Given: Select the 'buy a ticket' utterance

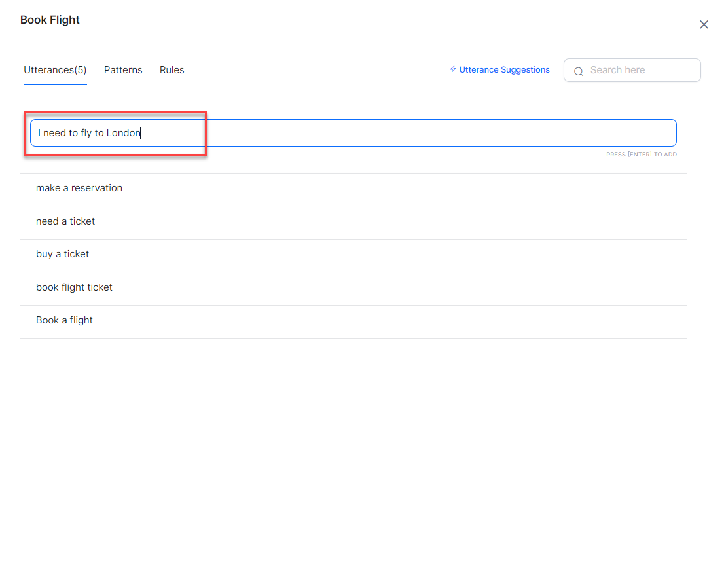Looking at the screenshot, I should [x=63, y=254].
